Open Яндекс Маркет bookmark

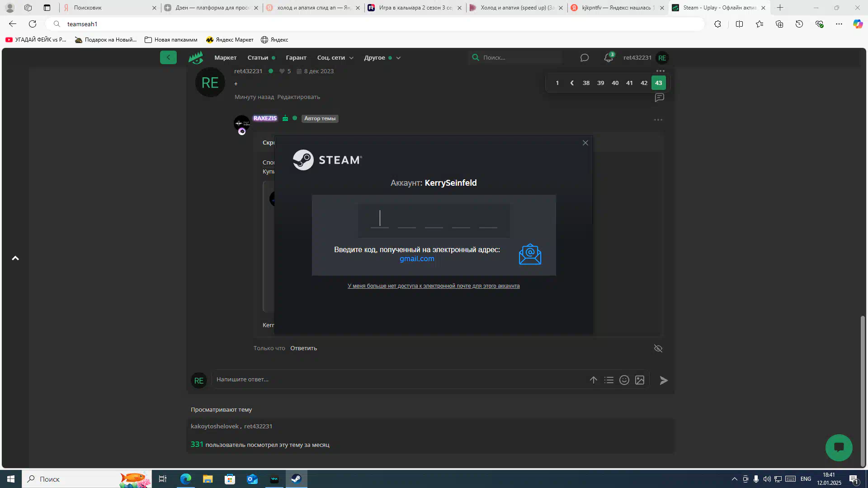pyautogui.click(x=230, y=40)
